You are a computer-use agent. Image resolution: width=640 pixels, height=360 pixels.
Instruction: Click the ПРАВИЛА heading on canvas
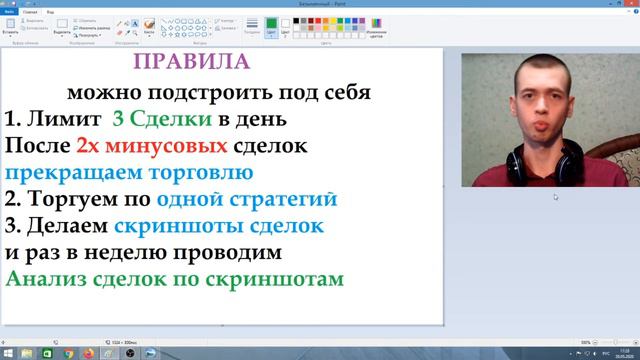tap(191, 62)
